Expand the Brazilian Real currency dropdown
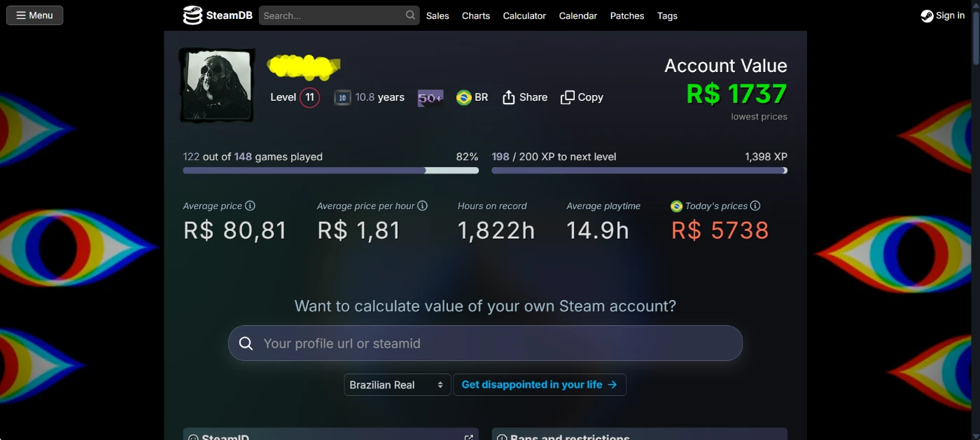 pyautogui.click(x=396, y=385)
